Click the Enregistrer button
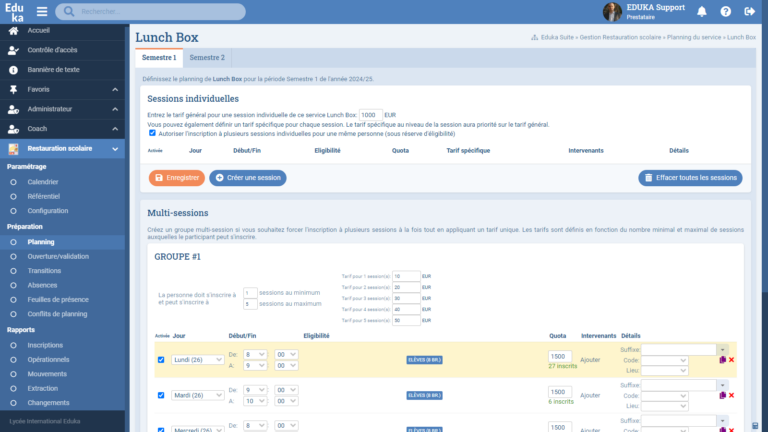Viewport: 768px width, 432px height. (177, 178)
